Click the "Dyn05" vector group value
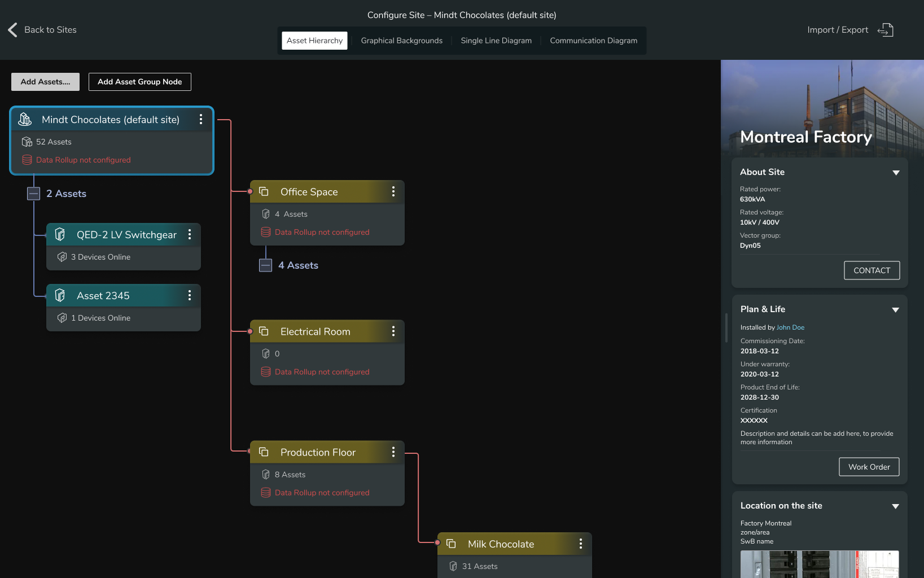 [750, 246]
